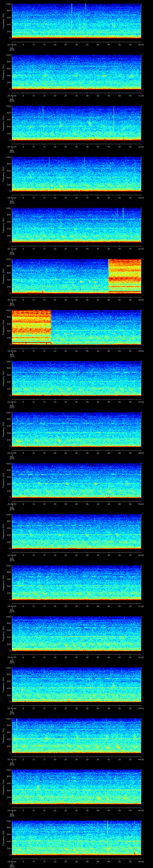Click the 20:40:00 start time label
This screenshot has height=868, width=153.
tap(12, 606)
